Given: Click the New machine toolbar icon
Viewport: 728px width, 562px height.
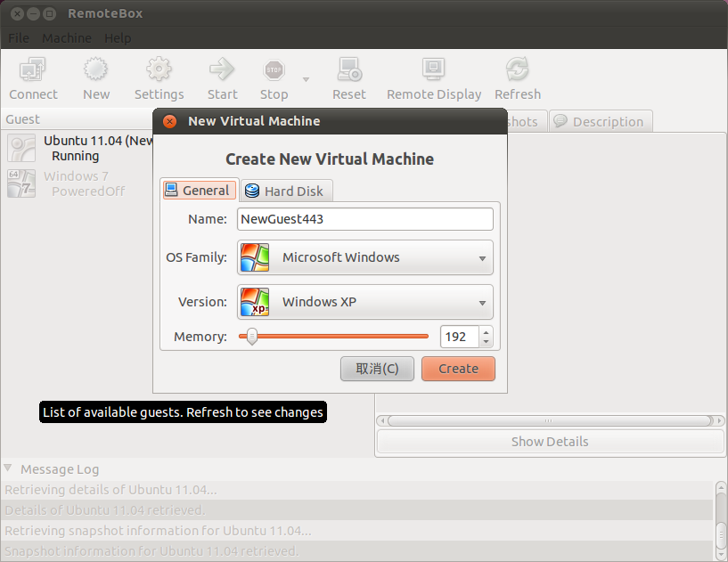Looking at the screenshot, I should 95,69.
